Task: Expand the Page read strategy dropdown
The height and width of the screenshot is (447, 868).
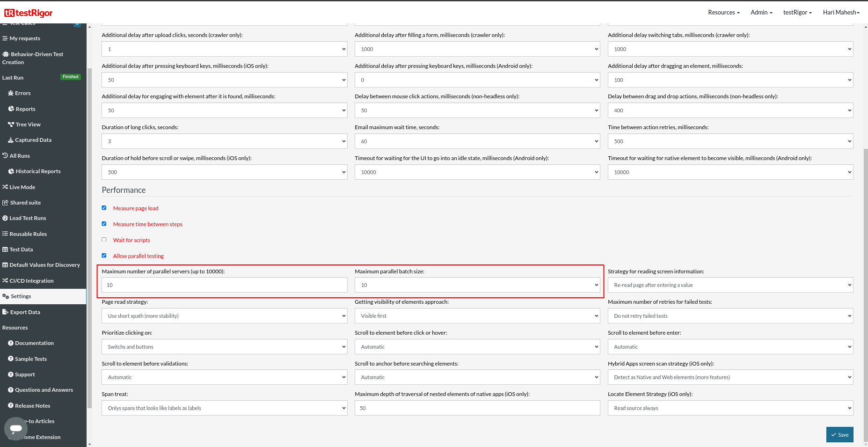Action: tap(224, 316)
